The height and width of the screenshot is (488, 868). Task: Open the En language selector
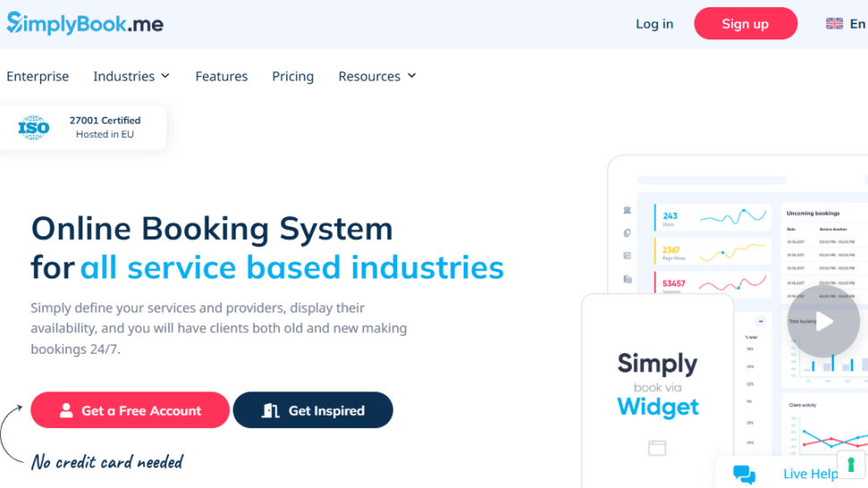(857, 24)
